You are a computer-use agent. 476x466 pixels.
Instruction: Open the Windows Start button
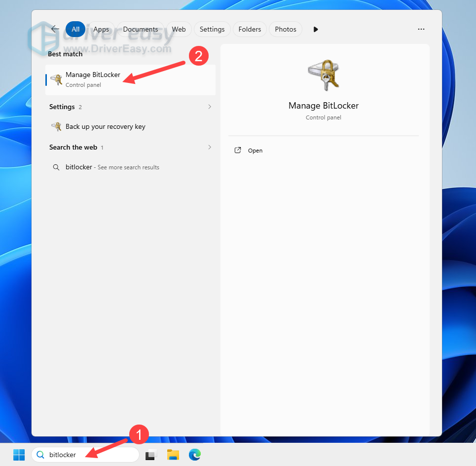19,455
